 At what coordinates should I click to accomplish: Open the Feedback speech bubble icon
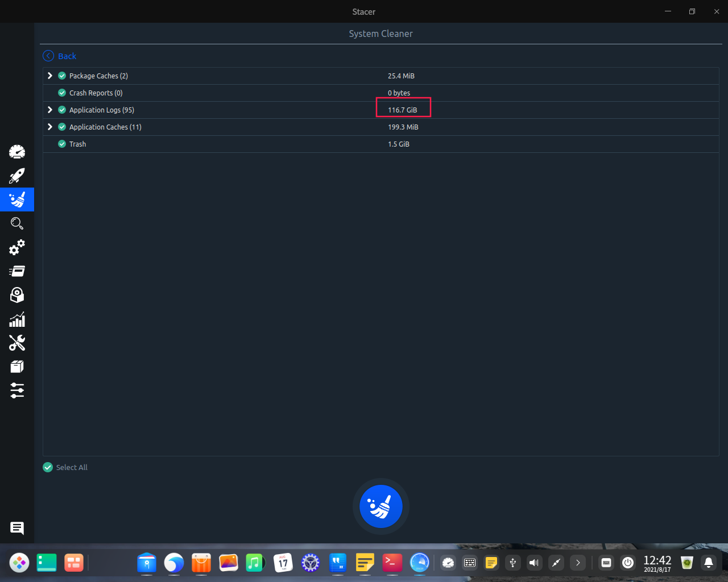(17, 528)
